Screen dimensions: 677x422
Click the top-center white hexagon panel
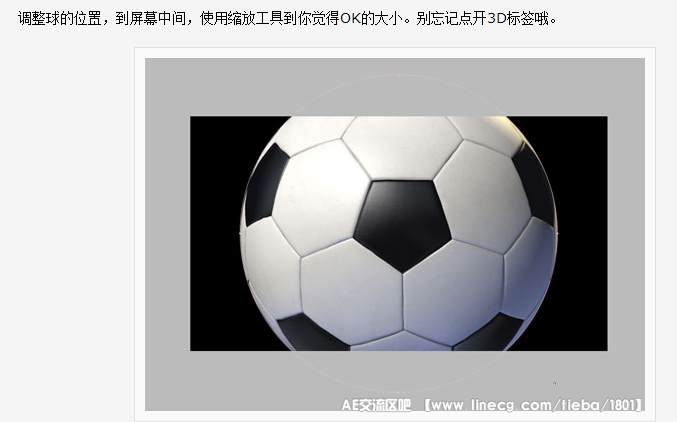(x=402, y=147)
